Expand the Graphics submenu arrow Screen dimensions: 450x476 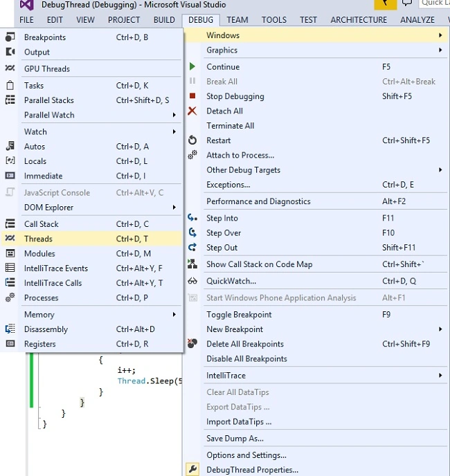tap(440, 50)
